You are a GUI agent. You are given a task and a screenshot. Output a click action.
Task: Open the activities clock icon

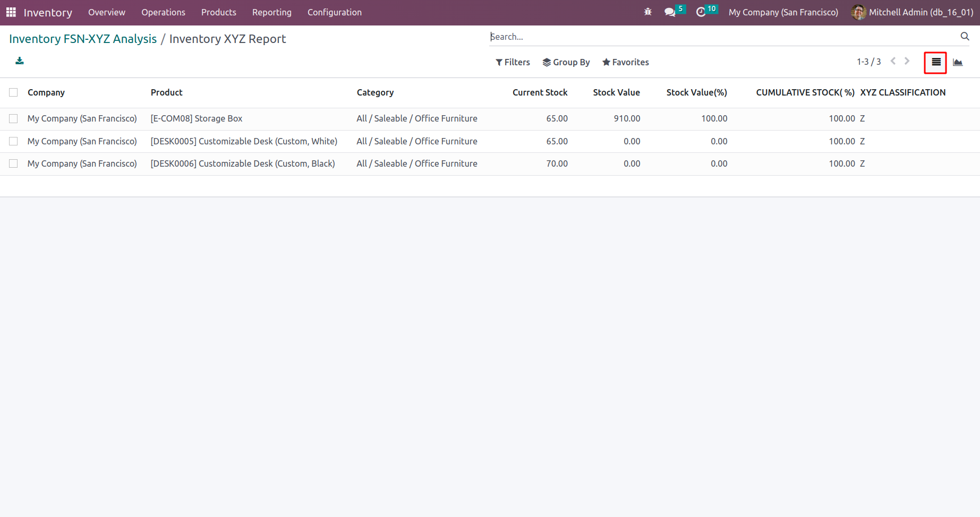coord(701,12)
